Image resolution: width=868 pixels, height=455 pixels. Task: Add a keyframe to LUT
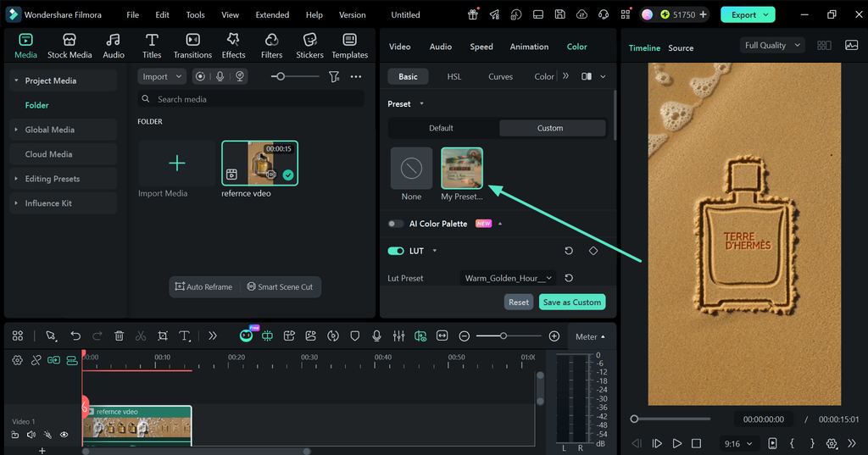(593, 251)
